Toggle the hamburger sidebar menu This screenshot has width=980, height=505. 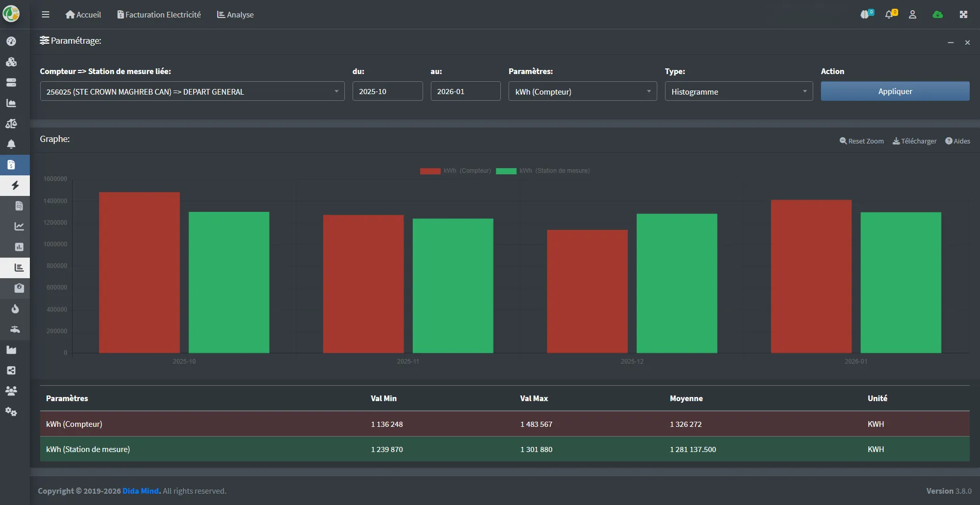45,14
